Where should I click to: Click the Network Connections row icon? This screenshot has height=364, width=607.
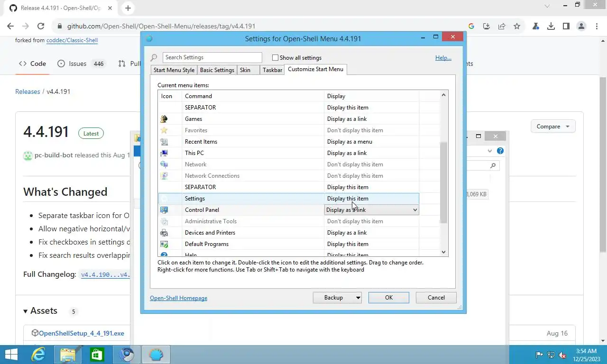[x=164, y=176]
